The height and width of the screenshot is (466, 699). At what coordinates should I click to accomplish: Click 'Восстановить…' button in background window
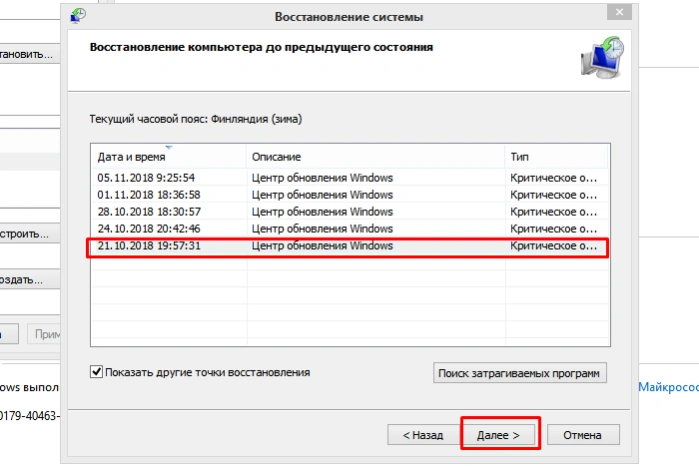point(29,54)
